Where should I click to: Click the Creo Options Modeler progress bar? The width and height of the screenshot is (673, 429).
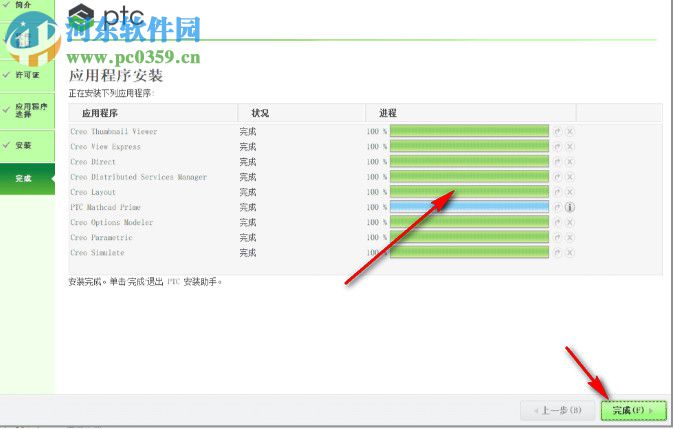[469, 222]
